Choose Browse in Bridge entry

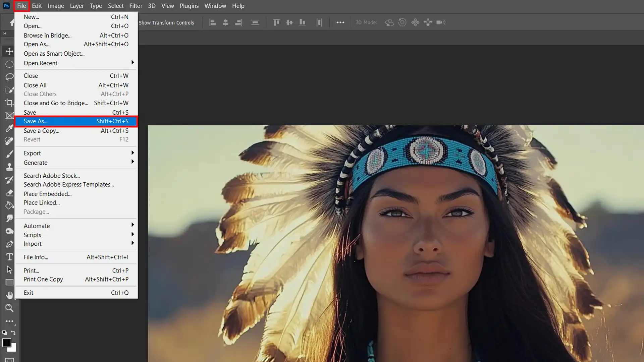tap(76, 35)
